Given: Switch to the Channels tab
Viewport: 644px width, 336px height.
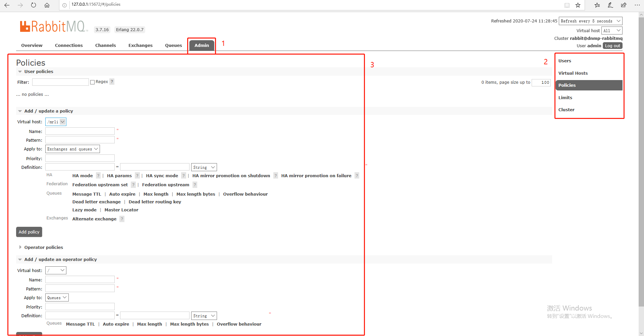Looking at the screenshot, I should pyautogui.click(x=106, y=45).
